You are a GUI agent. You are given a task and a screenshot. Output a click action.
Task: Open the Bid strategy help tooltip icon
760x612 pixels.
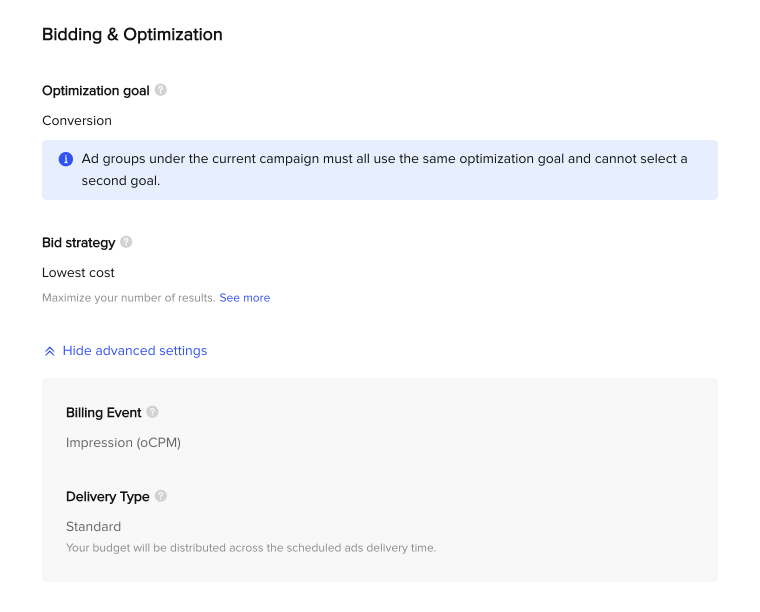(126, 242)
